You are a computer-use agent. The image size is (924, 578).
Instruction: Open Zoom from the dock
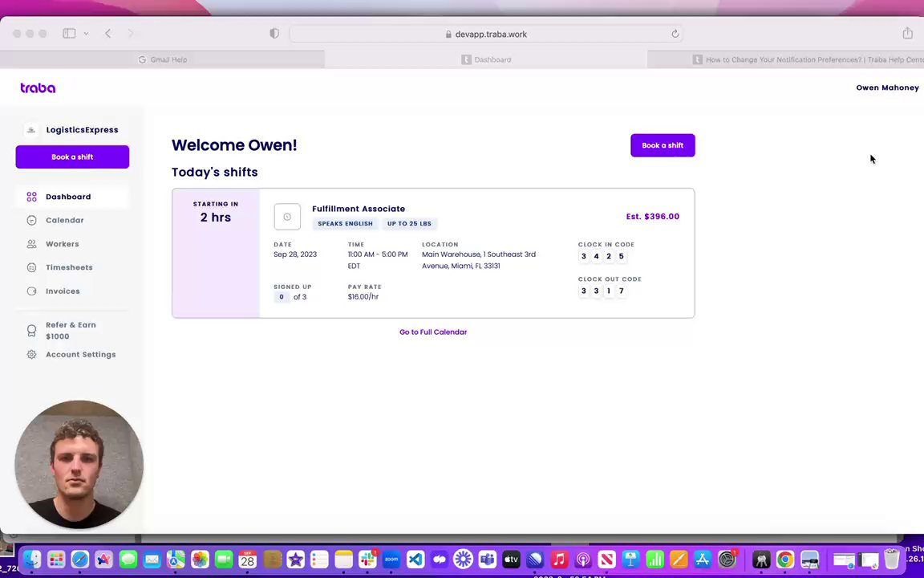[391, 559]
